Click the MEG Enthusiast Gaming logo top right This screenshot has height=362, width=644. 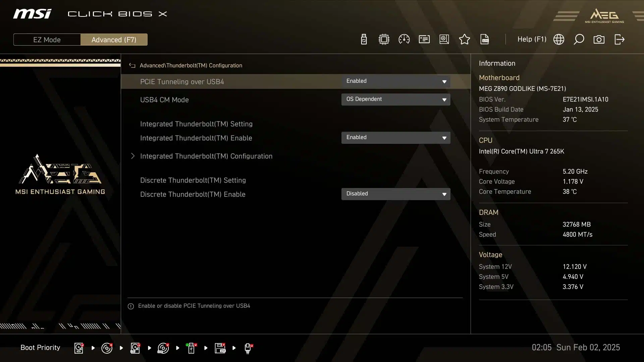tap(604, 16)
